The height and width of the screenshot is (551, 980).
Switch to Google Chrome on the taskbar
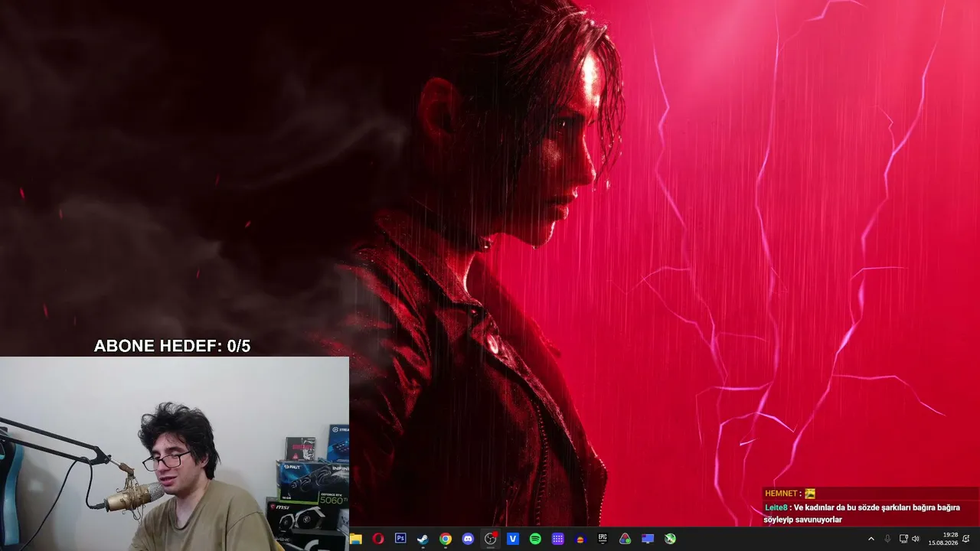tap(446, 539)
